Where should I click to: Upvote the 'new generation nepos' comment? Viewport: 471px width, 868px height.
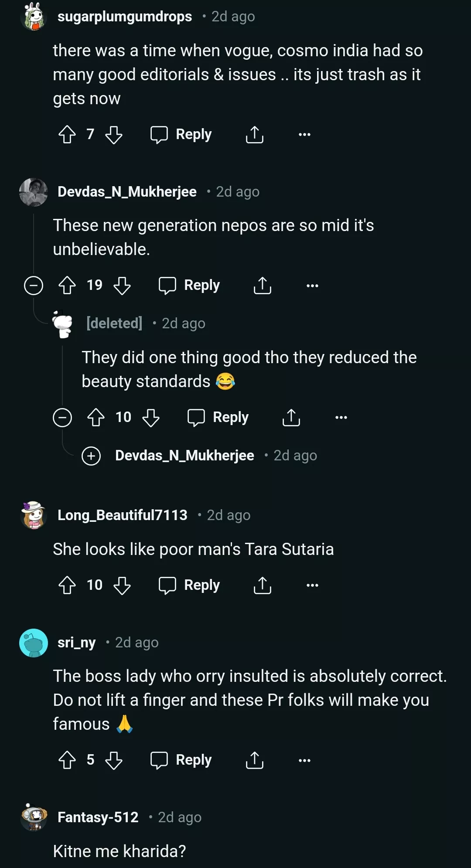67,286
